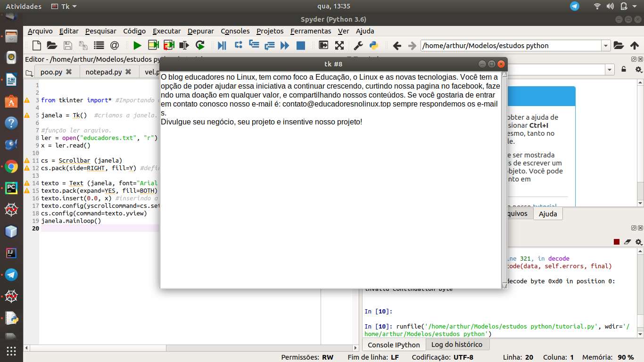Toggle fullscreen mode icon
Screen dimensions: 644x362
click(x=339, y=46)
